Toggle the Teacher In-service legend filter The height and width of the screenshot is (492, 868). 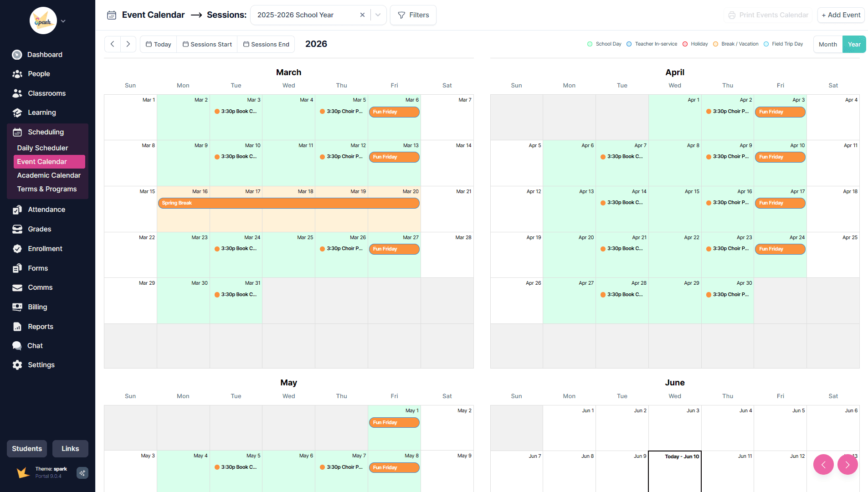coord(652,44)
